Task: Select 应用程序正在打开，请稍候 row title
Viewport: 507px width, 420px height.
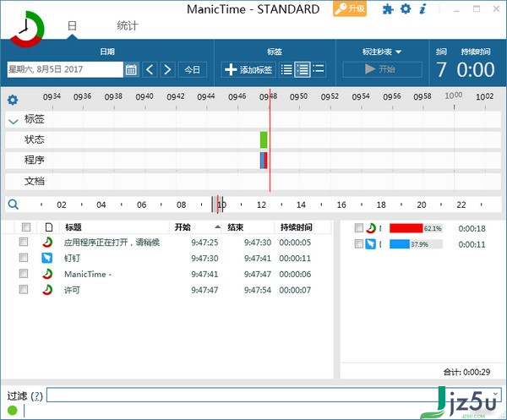Action: (112, 243)
